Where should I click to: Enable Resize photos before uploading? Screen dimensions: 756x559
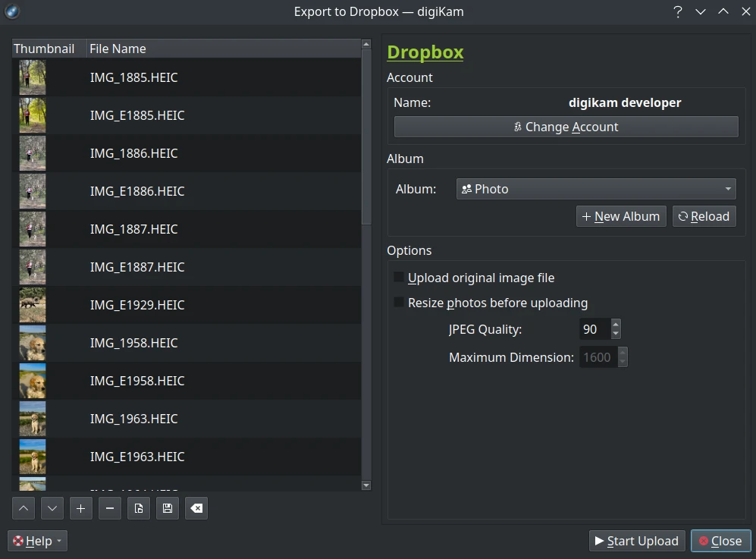coord(398,302)
